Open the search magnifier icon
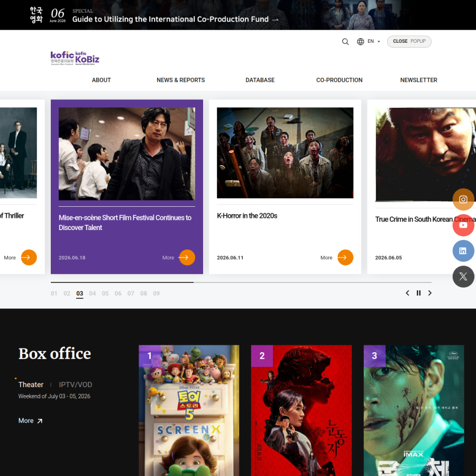 click(x=345, y=42)
